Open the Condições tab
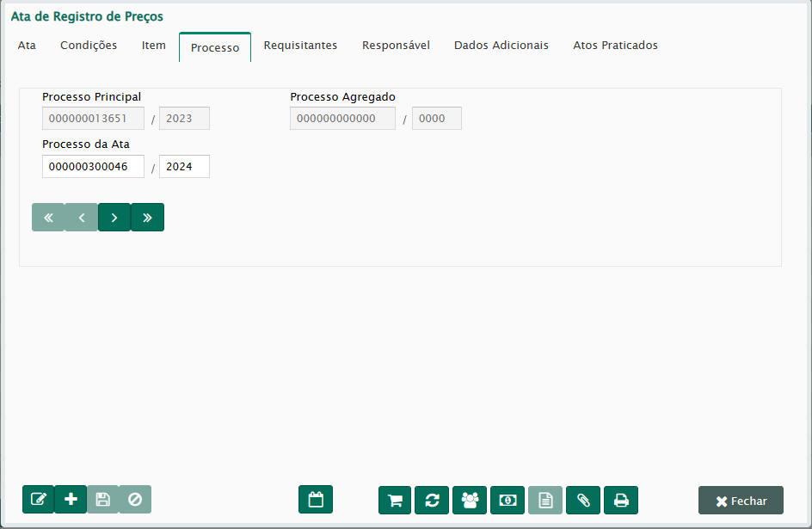This screenshot has height=529, width=812. [89, 46]
